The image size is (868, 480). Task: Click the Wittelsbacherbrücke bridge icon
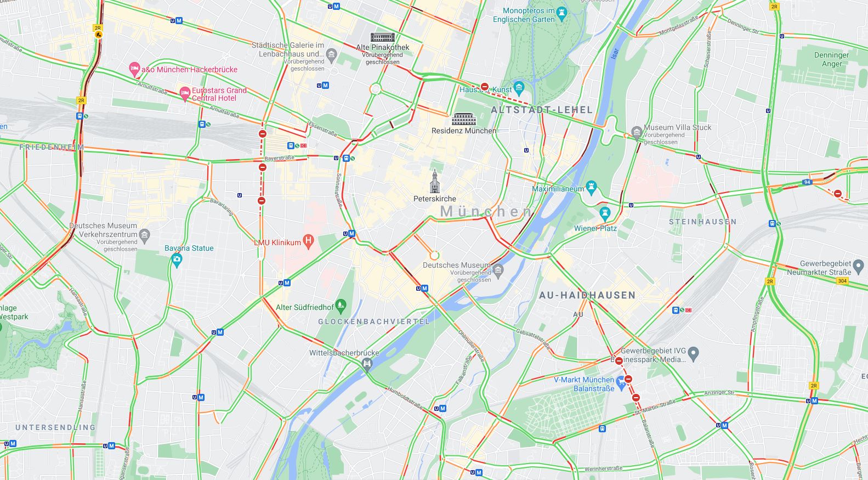[367, 364]
